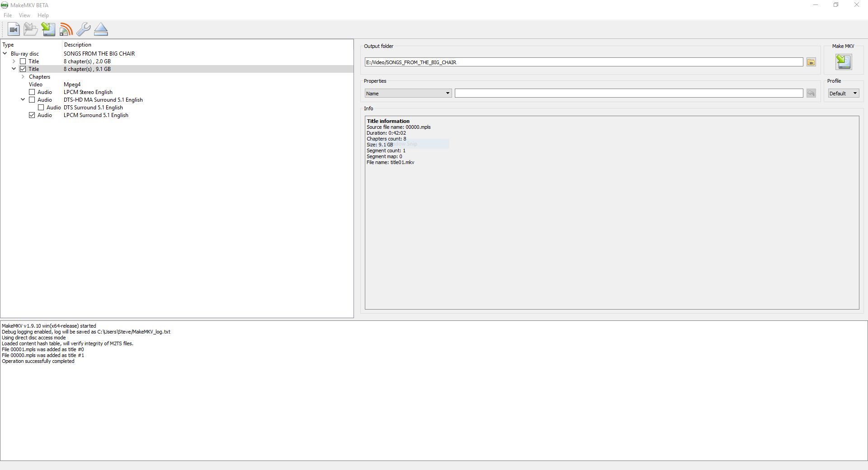Viewport: 868px width, 470px height.
Task: Click 'Operation successfully completed' log line
Action: pyautogui.click(x=38, y=361)
